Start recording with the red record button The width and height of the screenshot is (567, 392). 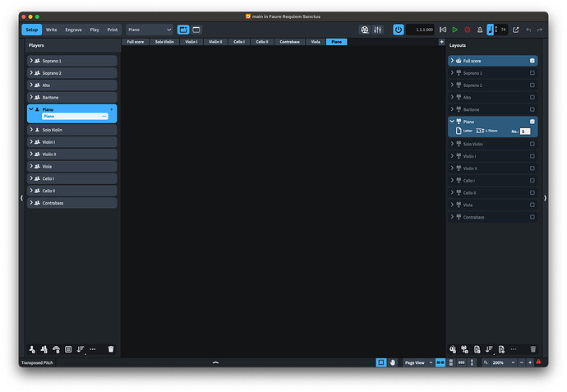tap(468, 30)
